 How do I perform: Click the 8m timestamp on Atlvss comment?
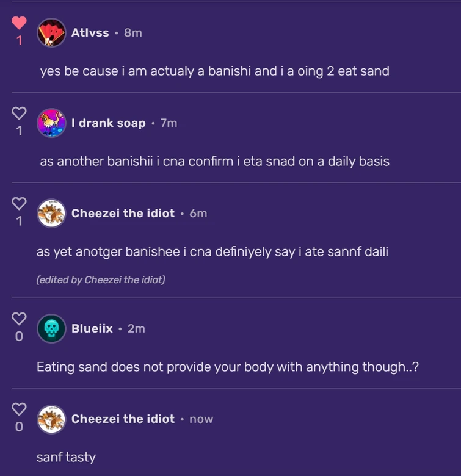tap(133, 33)
